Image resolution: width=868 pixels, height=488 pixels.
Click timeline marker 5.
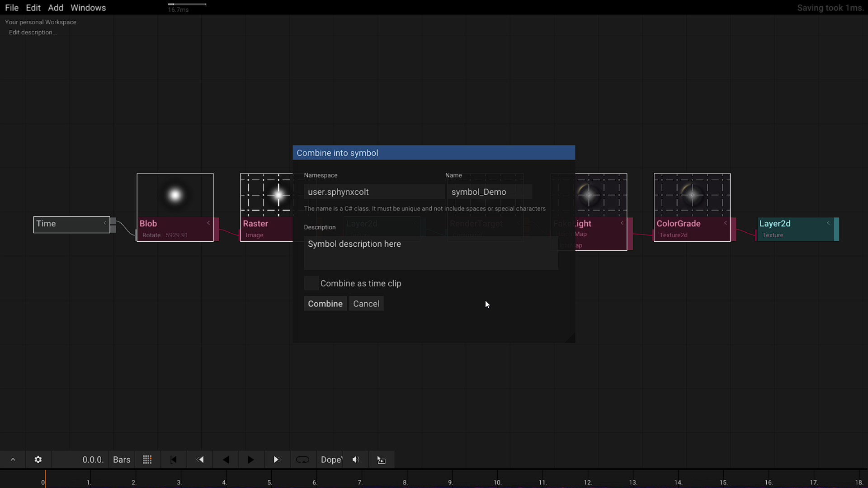pyautogui.click(x=269, y=482)
